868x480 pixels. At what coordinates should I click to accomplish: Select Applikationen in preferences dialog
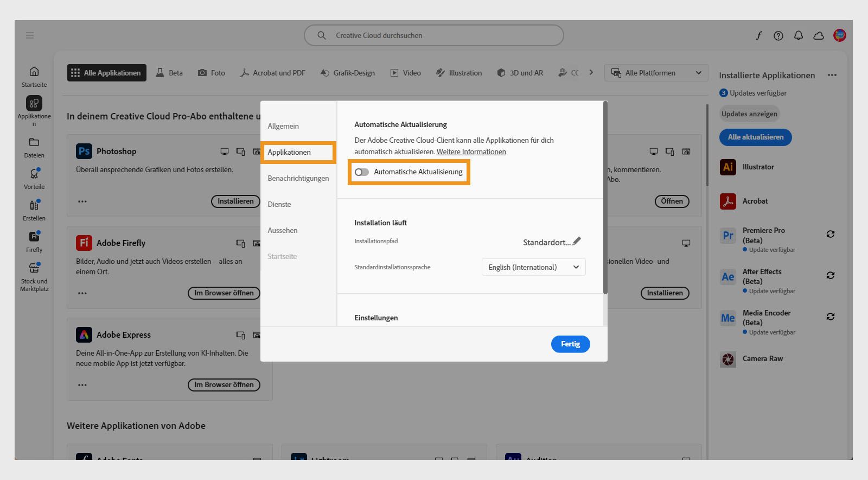pyautogui.click(x=298, y=152)
